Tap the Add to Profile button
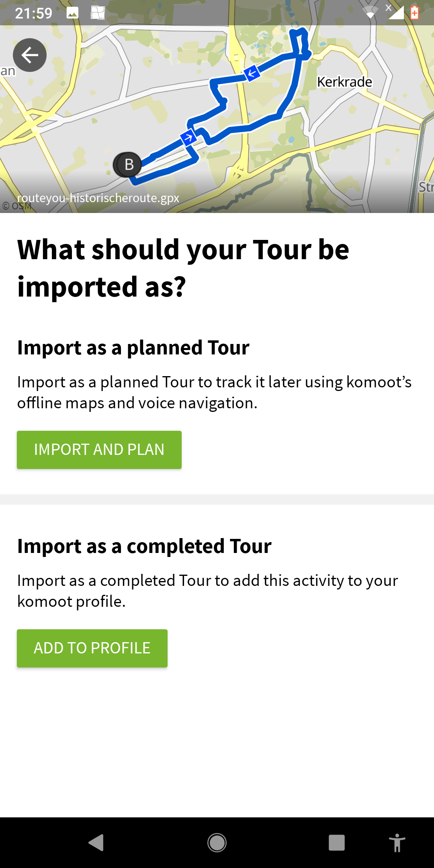Viewport: 434px width, 868px height. click(92, 648)
